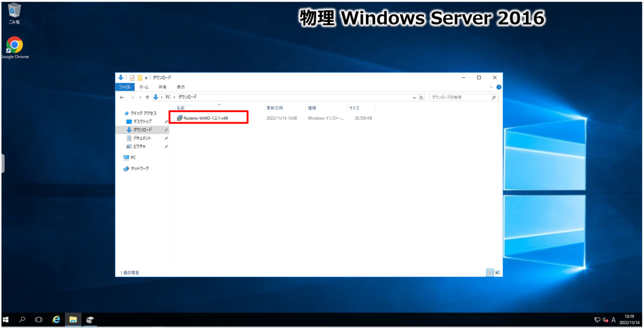
Task: Open Task View from the taskbar
Action: point(39,320)
